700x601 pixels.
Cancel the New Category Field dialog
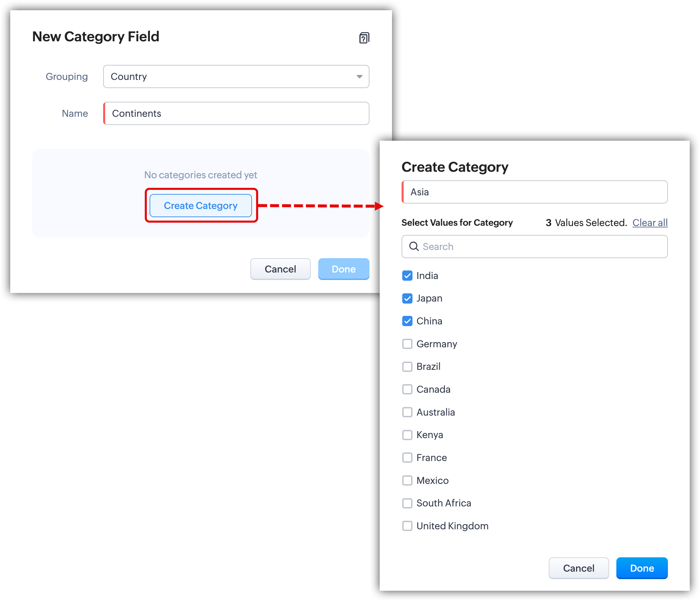tap(280, 269)
